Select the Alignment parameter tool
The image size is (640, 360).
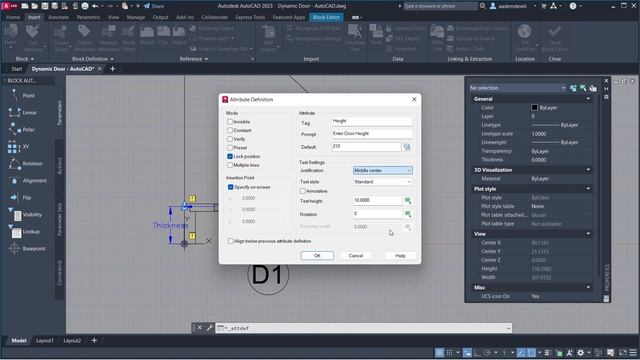28,180
